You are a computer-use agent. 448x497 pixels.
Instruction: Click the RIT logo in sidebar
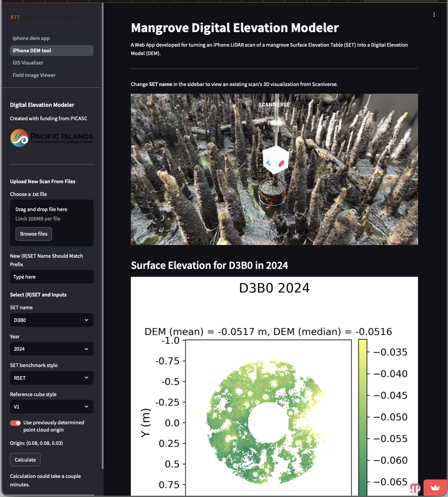[15, 17]
